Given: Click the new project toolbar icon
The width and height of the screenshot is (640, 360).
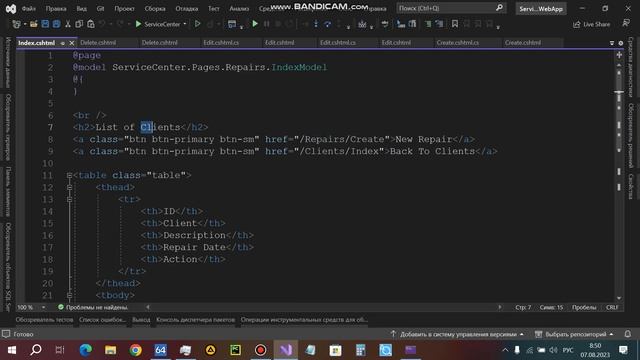Looking at the screenshot, I should [16, 24].
